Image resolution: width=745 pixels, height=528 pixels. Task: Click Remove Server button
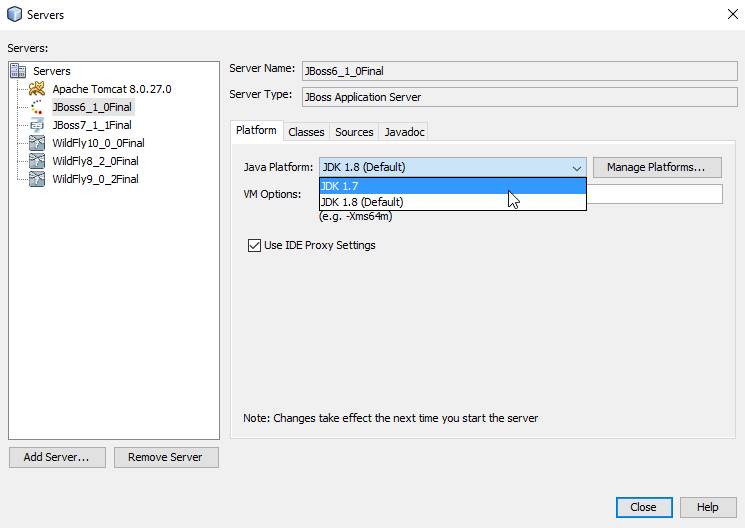click(x=166, y=457)
